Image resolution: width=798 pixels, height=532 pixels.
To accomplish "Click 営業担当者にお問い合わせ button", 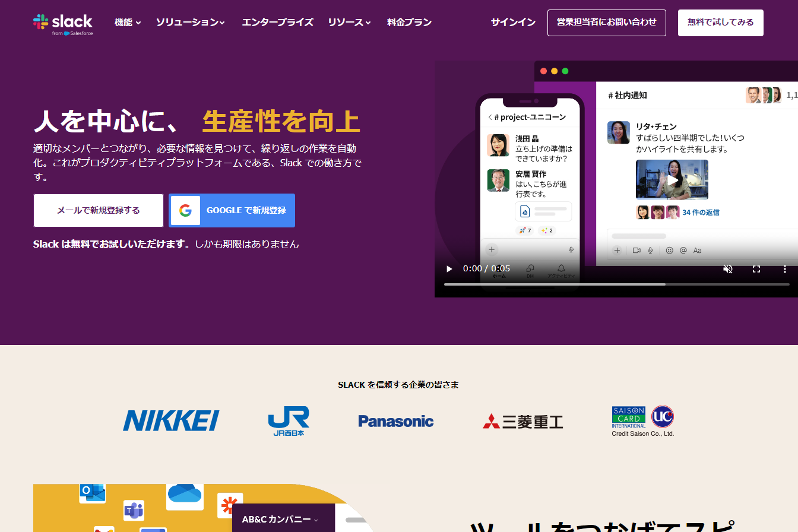I will [606, 23].
